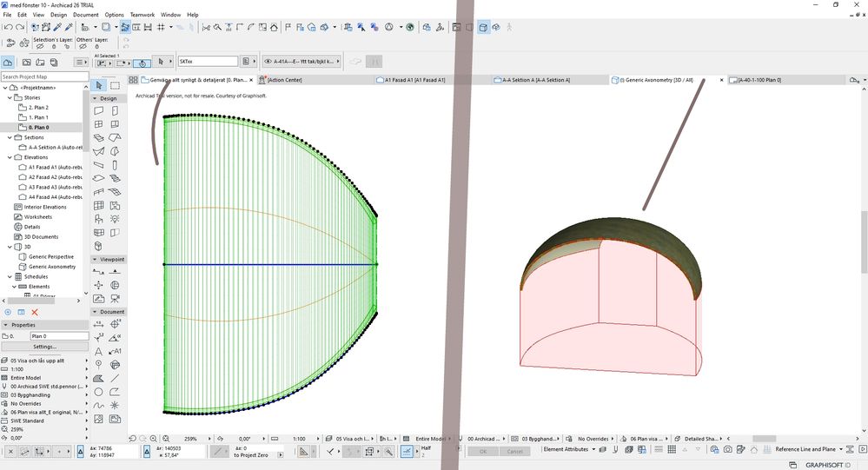
Task: Switch to the A-A Sektion A tab
Action: click(x=534, y=80)
